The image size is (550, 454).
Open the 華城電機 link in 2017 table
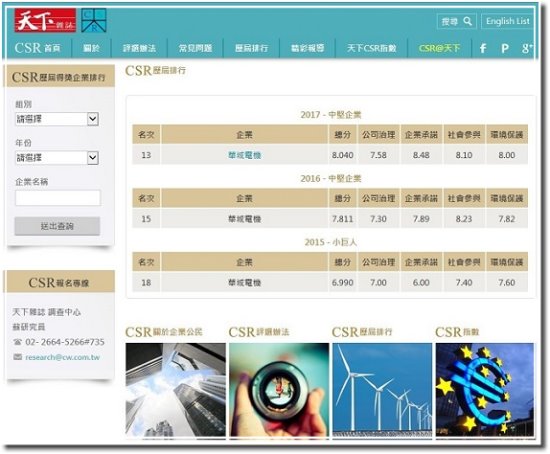tap(244, 155)
